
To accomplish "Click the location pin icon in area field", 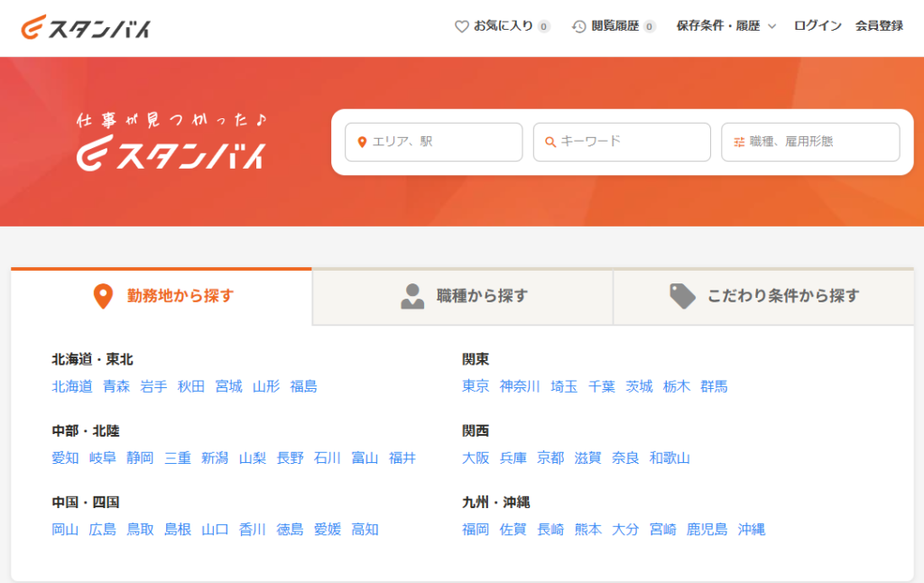I will (x=362, y=142).
